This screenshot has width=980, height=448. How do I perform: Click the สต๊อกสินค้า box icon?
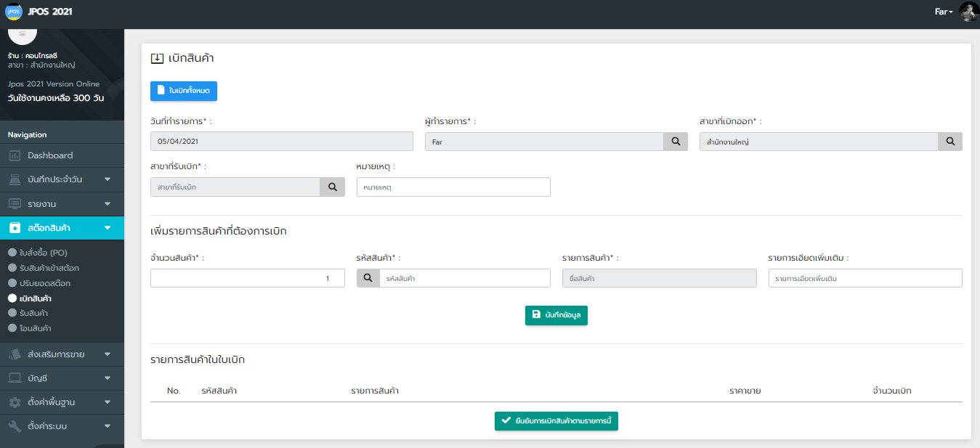(x=15, y=228)
